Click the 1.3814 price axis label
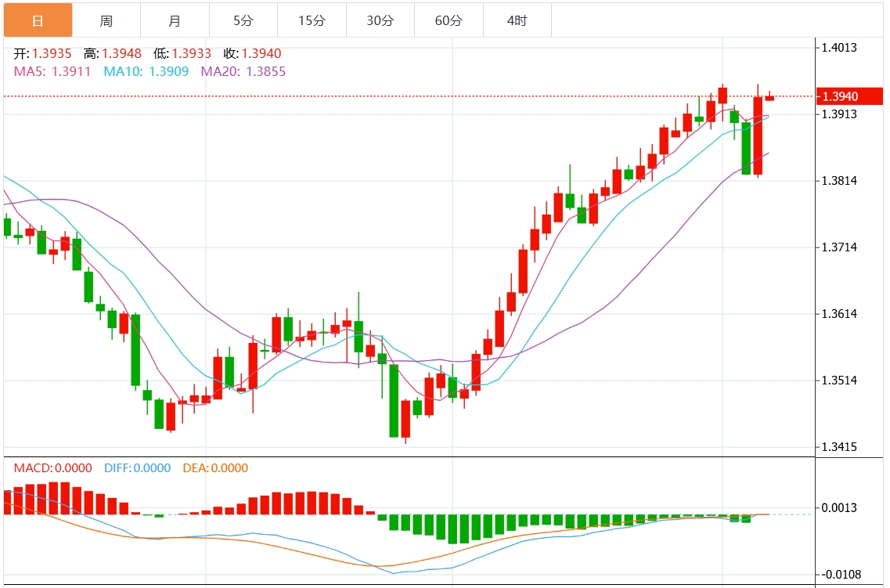Screen dimensions: 890x588 [839, 181]
